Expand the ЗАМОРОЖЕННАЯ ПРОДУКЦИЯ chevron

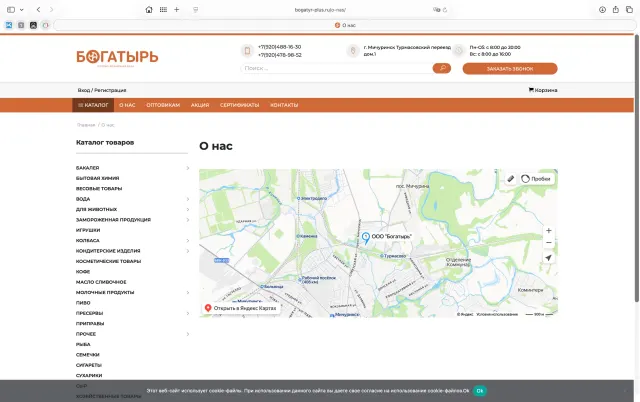188,220
